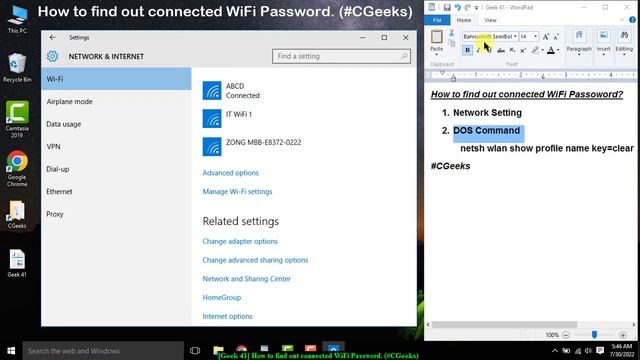This screenshot has height=360, width=640.
Task: Expand font color options arrow
Action: tap(558, 50)
